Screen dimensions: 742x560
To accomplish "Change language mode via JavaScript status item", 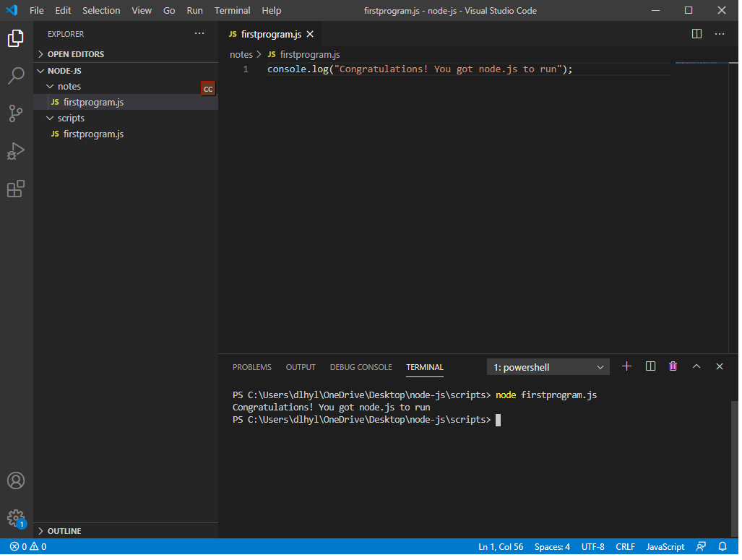I will point(664,547).
